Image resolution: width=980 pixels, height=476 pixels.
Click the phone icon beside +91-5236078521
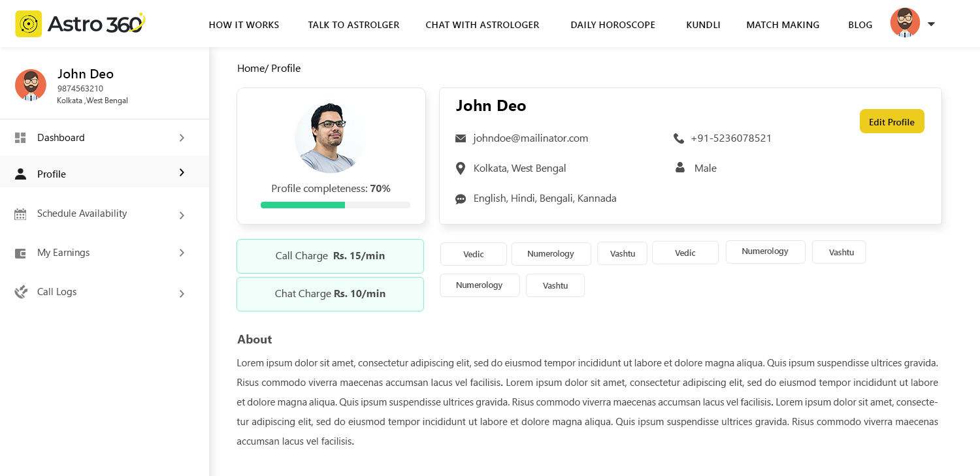pos(678,138)
